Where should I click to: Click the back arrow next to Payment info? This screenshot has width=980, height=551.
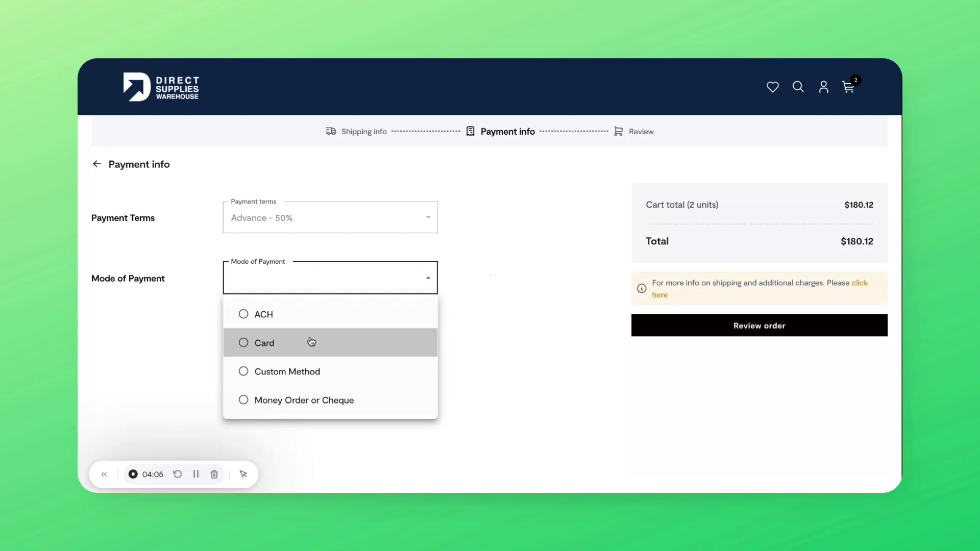[x=97, y=164]
